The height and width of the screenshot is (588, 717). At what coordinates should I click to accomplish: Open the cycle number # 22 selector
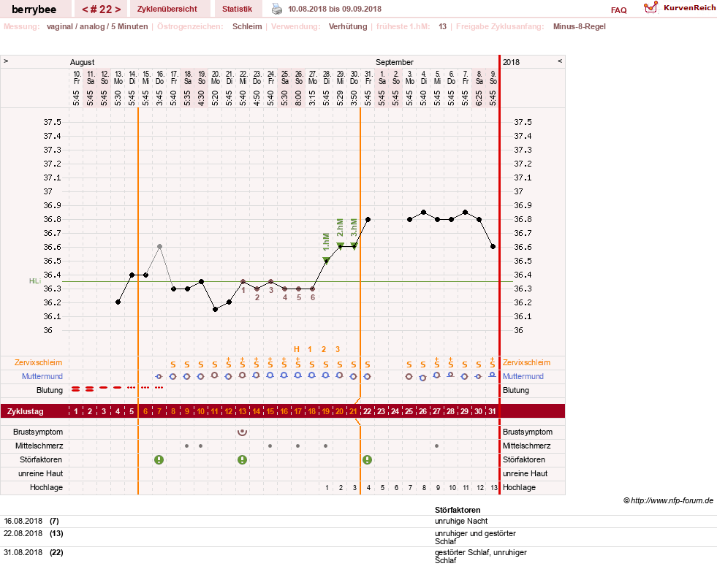coord(102,9)
